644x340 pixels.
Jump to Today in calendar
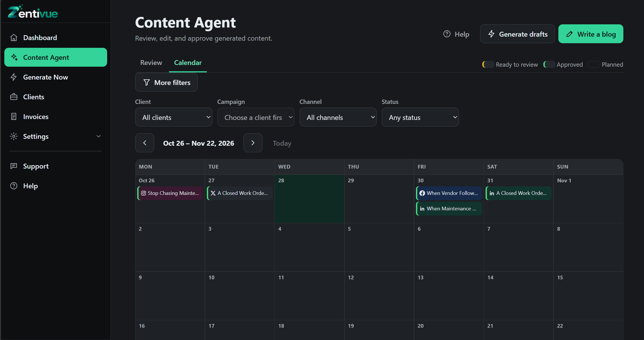point(282,143)
